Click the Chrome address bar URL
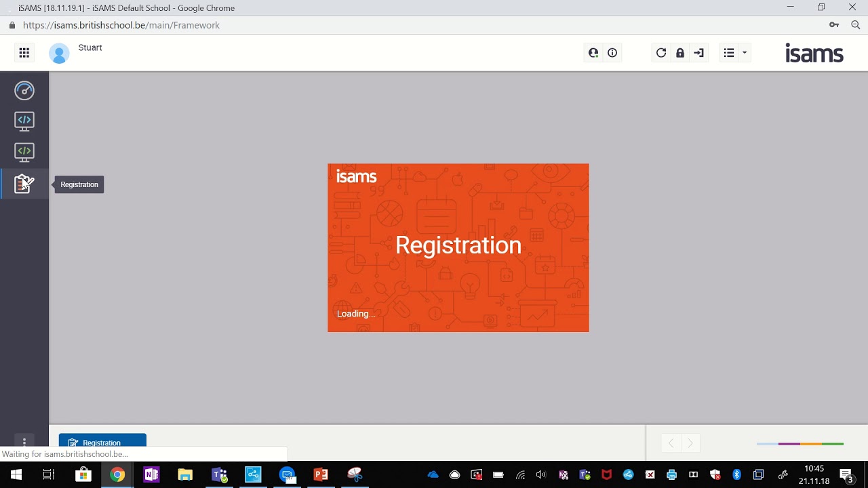The image size is (868, 488). 121,25
